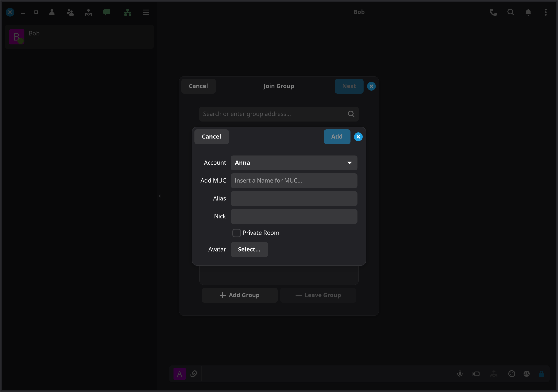
Task: Click the Add button in the MUC dialog
Action: [x=337, y=137]
